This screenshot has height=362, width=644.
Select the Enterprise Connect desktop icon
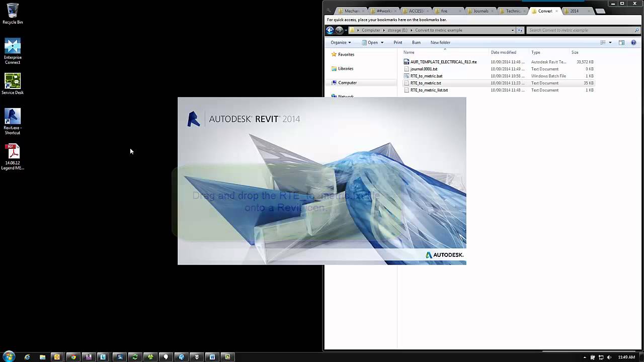(x=13, y=52)
